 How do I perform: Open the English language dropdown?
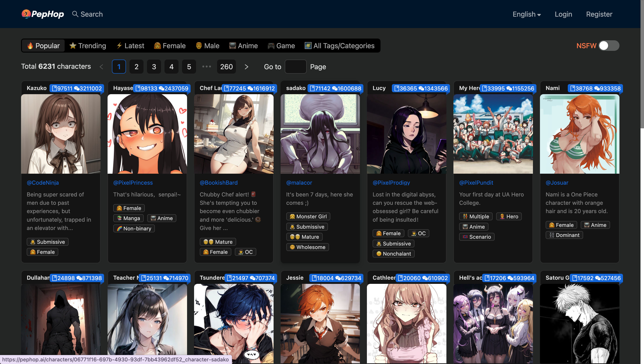coord(527,14)
